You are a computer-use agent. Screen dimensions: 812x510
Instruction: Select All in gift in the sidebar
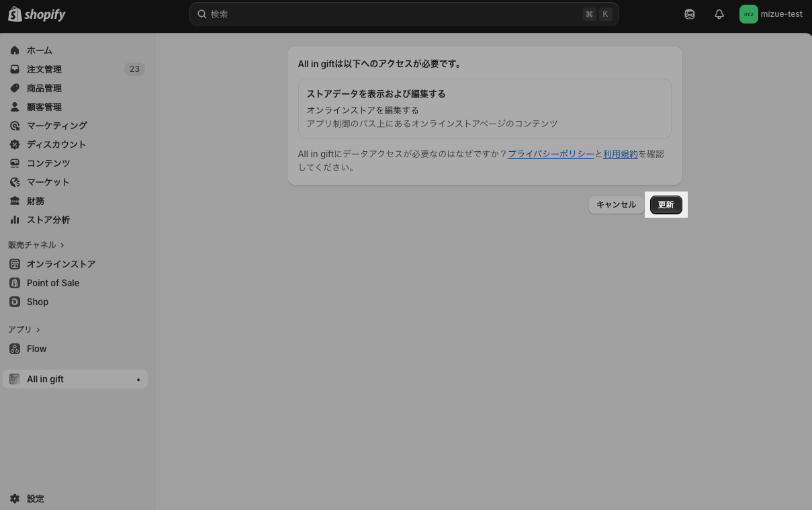75,379
